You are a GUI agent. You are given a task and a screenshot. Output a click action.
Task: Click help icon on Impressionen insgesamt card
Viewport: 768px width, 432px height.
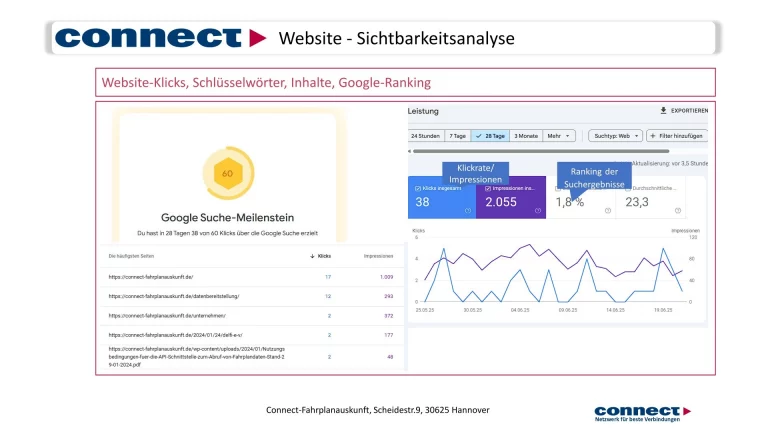[x=538, y=211]
